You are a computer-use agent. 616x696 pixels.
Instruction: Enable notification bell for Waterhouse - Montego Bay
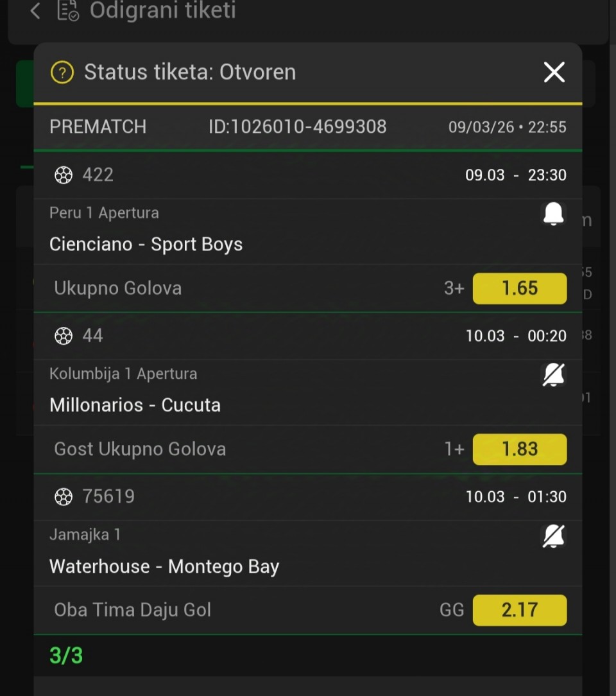pyautogui.click(x=553, y=536)
